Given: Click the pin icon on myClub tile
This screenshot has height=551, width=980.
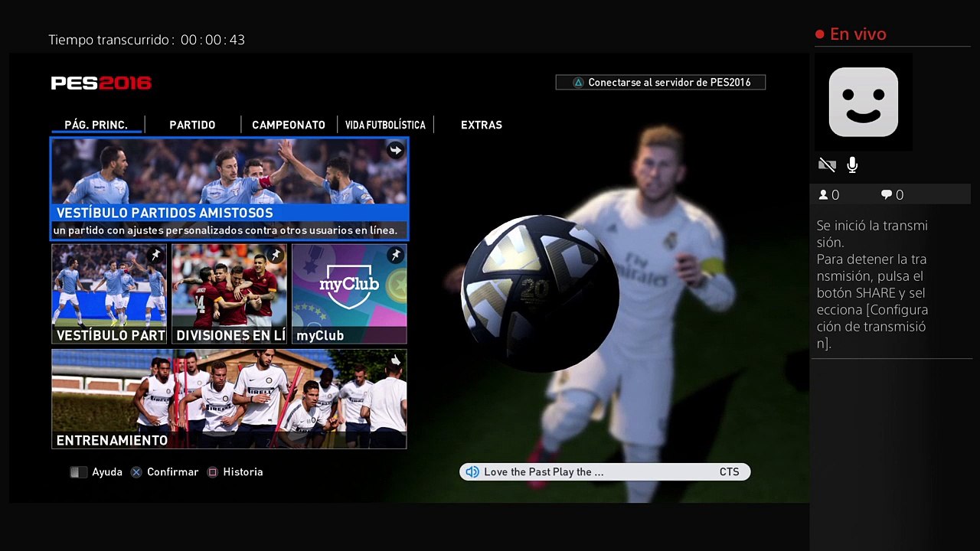Looking at the screenshot, I should pos(395,255).
